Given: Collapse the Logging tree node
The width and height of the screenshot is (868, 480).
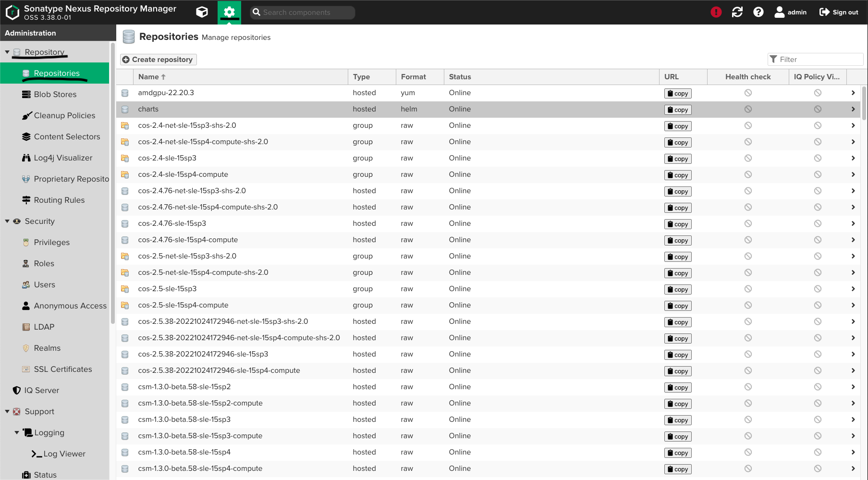Looking at the screenshot, I should click(x=17, y=432).
